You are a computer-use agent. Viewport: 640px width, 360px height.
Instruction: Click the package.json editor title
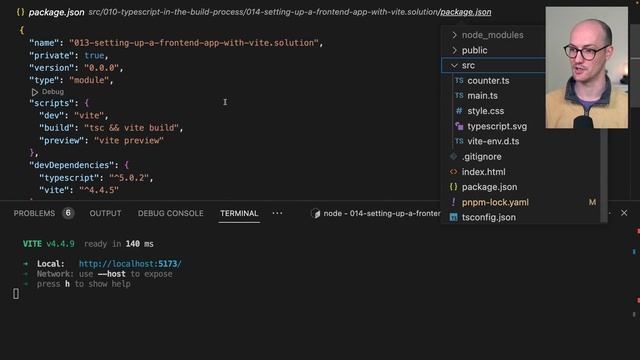(x=56, y=12)
